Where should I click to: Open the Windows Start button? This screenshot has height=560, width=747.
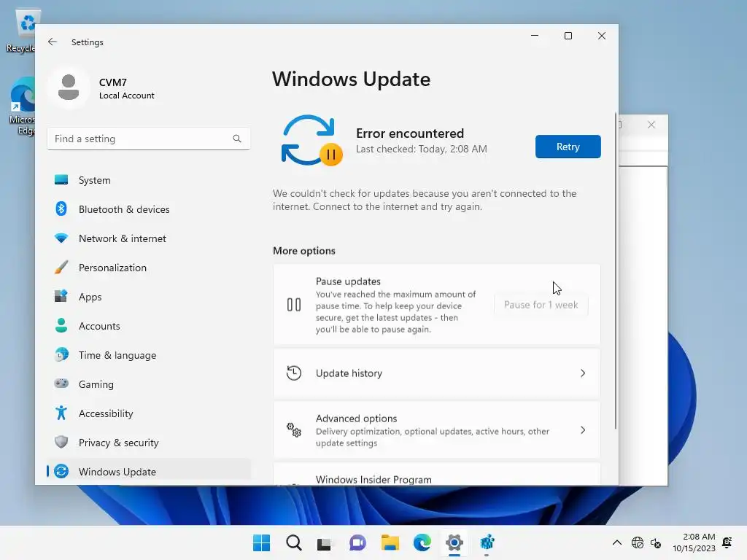click(262, 542)
